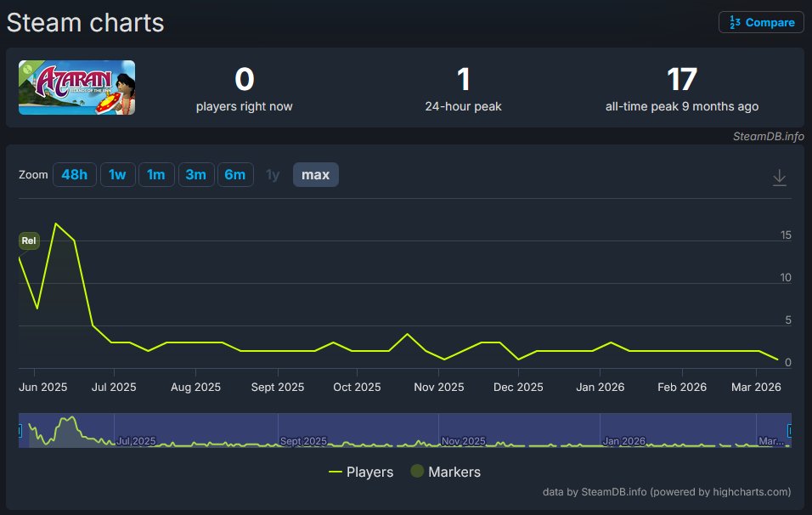
Task: Click the Oct 2025 axis label
Action: coord(357,387)
